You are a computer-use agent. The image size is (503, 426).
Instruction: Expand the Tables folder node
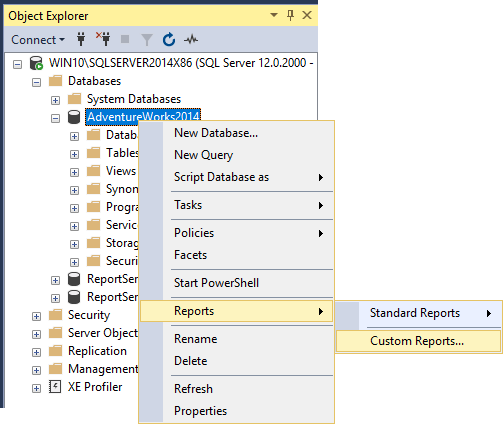74,154
